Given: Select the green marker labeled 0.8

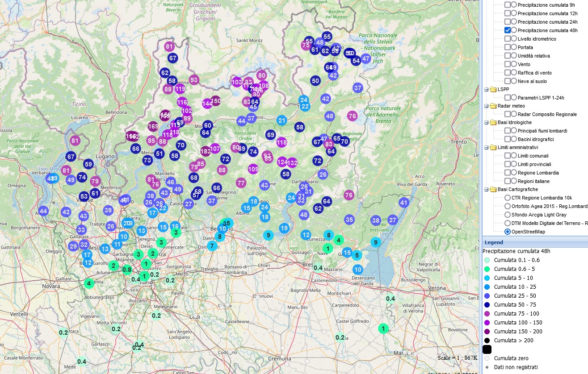Looking at the screenshot, I should [127, 269].
